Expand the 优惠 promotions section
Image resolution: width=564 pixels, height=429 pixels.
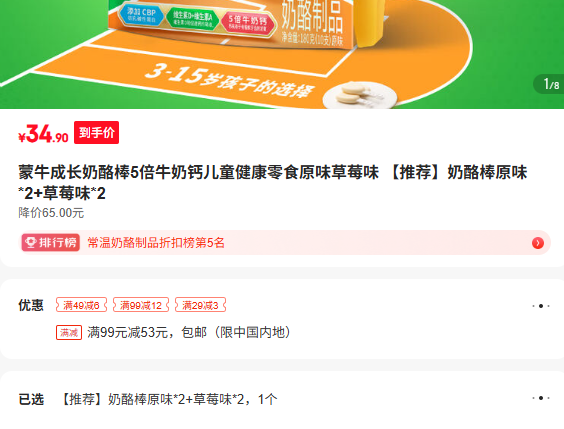point(282,319)
